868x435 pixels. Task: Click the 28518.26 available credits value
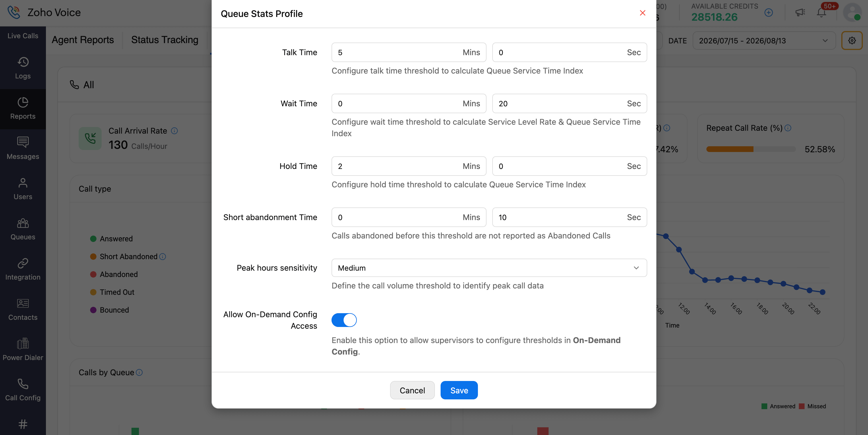714,17
